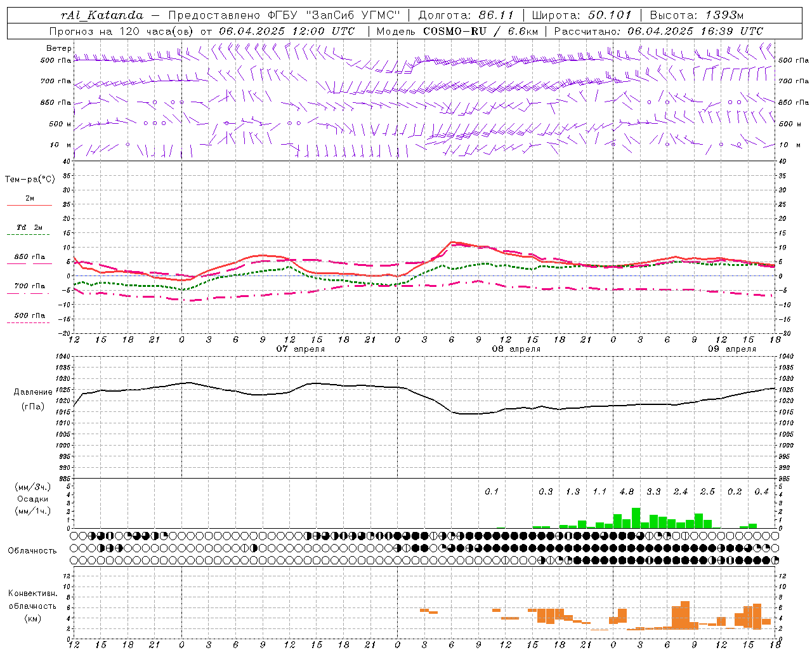Select the Td 2м dew point legend entry

(30, 227)
